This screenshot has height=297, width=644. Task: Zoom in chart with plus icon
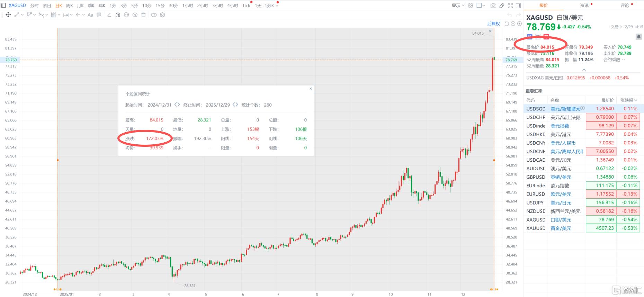[519, 24]
